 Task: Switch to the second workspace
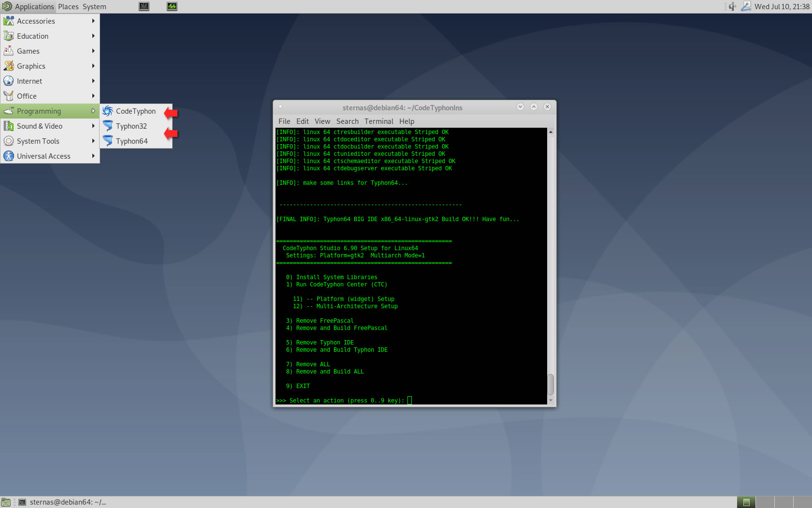point(765,502)
